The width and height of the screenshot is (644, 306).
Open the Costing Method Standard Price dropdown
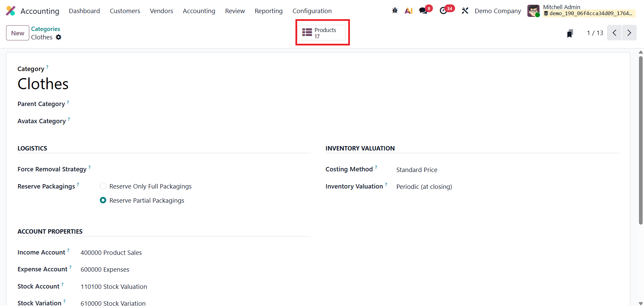(417, 170)
